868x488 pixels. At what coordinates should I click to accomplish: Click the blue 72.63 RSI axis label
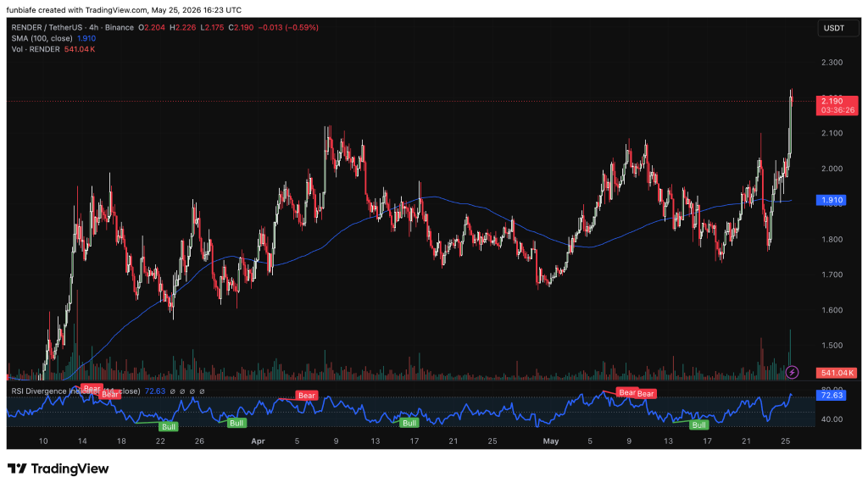[x=832, y=395]
